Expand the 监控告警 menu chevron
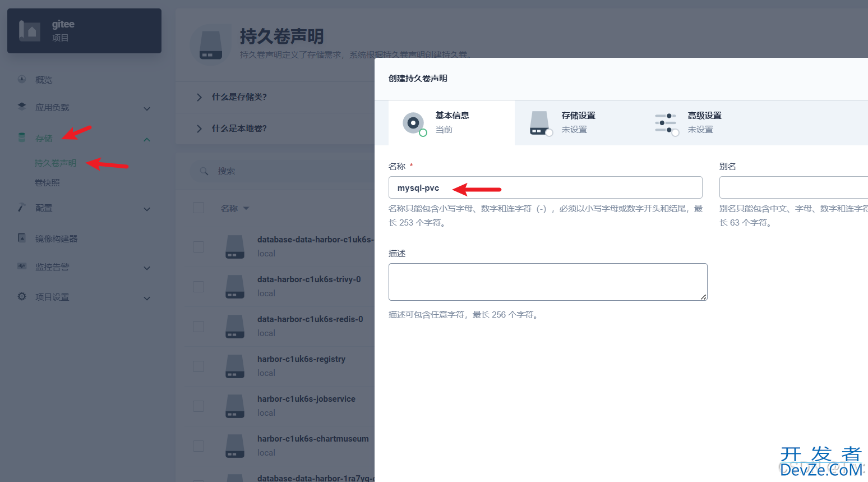This screenshot has width=868, height=482. pos(147,268)
